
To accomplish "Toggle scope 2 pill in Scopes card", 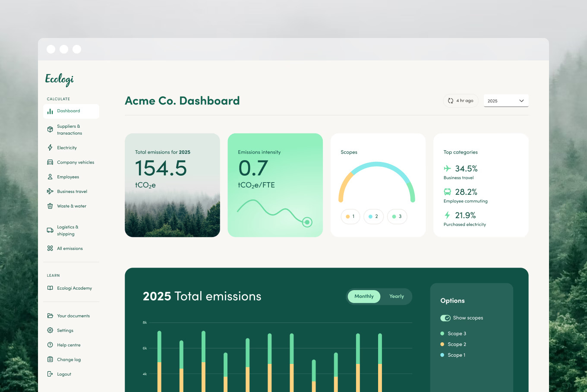I will 374,216.
